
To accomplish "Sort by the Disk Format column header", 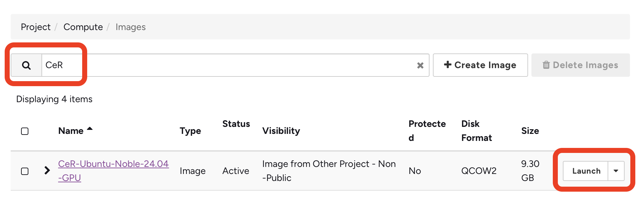I will coord(476,131).
